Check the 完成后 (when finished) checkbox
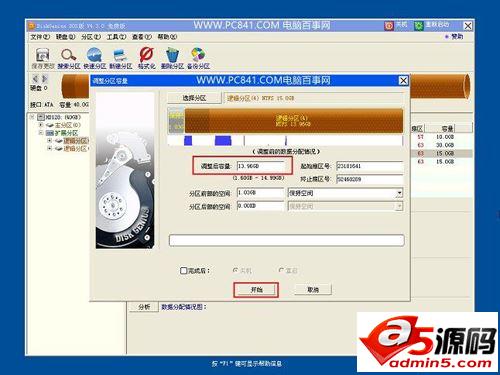500x375 pixels. [x=183, y=270]
